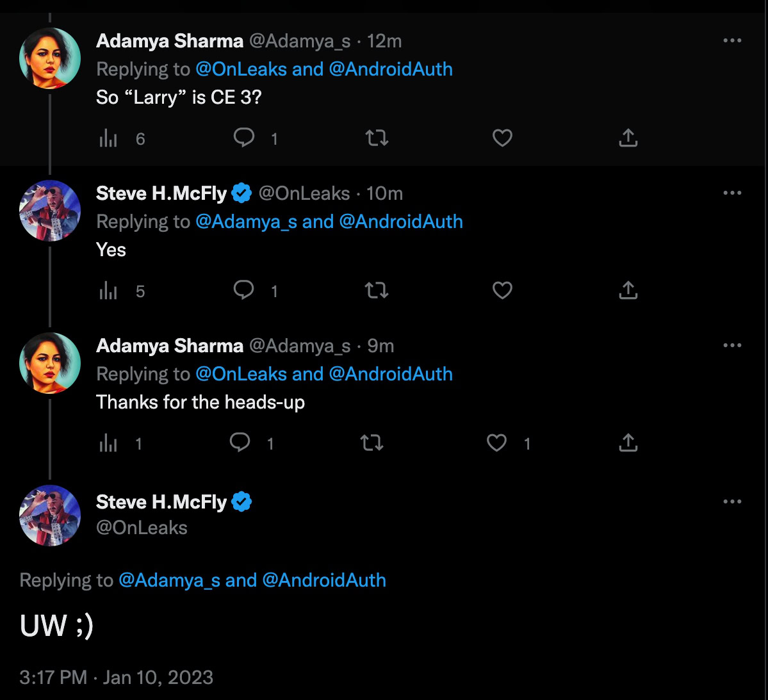Image resolution: width=768 pixels, height=700 pixels.
Task: View analytics for the "Yes" reply
Action: click(x=109, y=291)
